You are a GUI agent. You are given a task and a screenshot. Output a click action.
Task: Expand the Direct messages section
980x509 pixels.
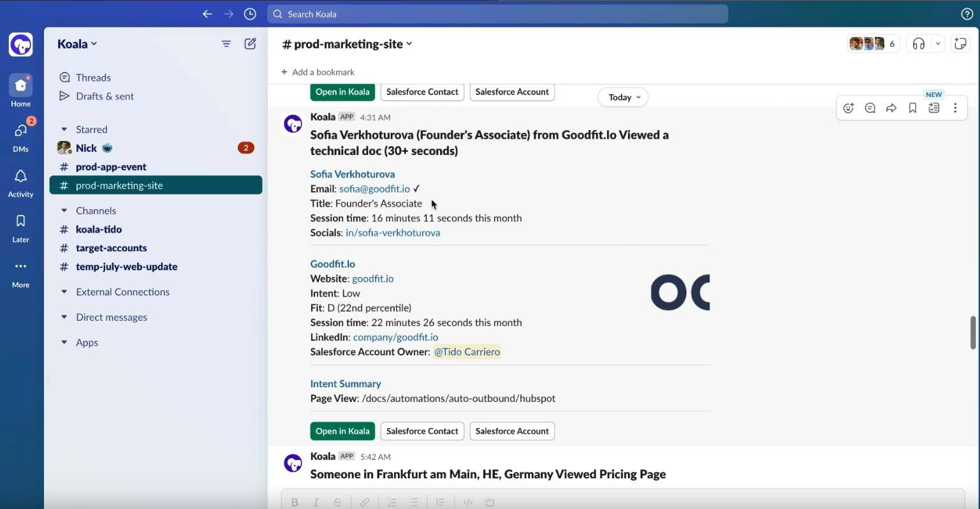64,318
